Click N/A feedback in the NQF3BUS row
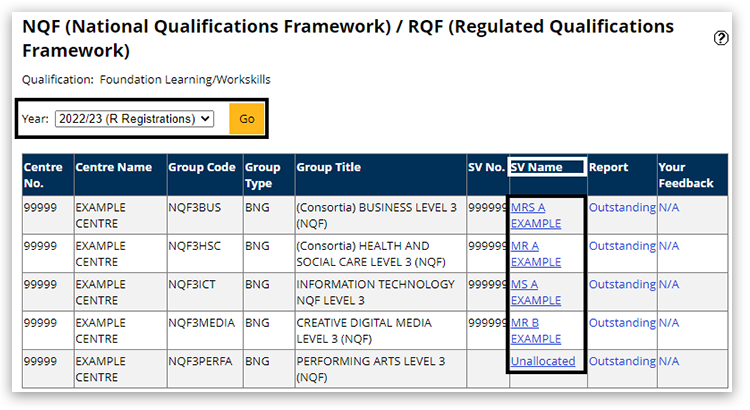 (x=668, y=207)
